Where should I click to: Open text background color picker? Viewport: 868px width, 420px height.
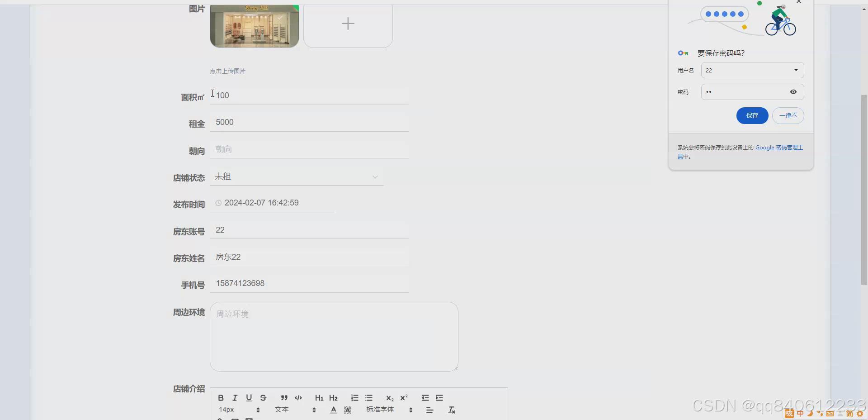coord(348,410)
